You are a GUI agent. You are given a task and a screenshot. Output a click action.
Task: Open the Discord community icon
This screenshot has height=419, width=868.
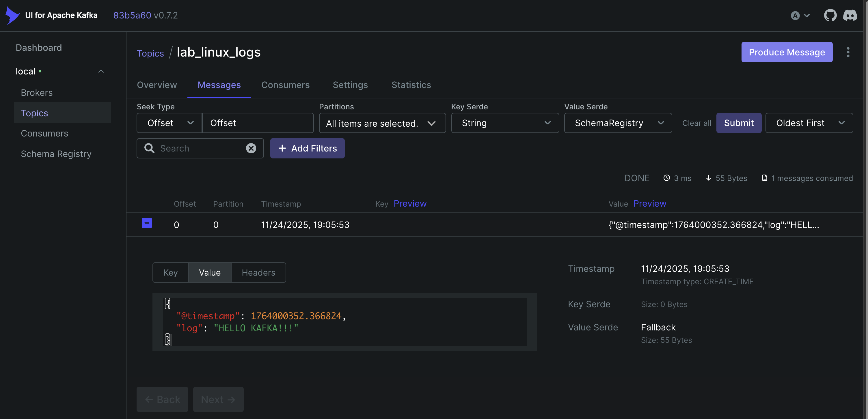[850, 15]
